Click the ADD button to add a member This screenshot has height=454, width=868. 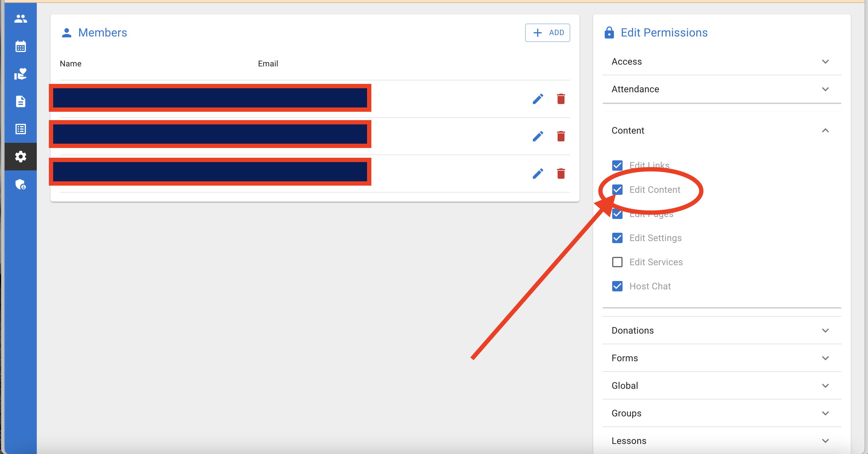tap(547, 33)
